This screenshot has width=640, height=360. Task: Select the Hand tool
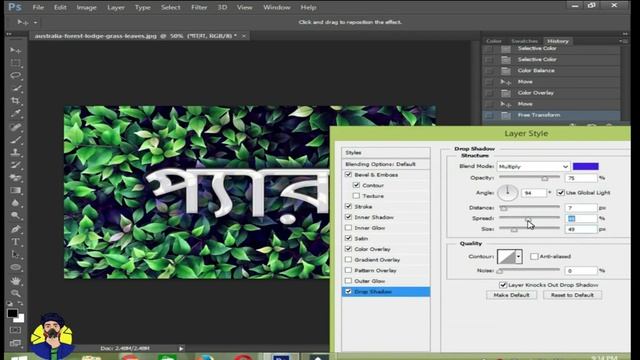point(16,281)
